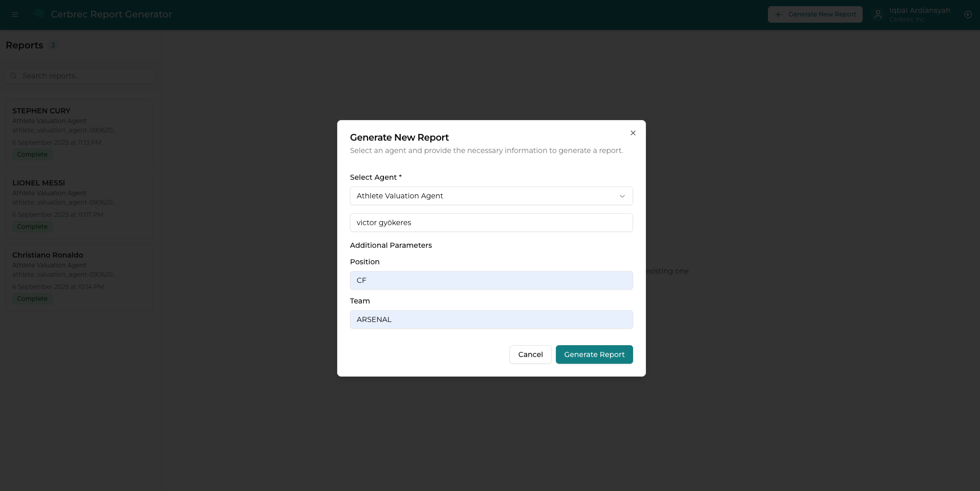Click the plus icon in header button

pos(778,14)
